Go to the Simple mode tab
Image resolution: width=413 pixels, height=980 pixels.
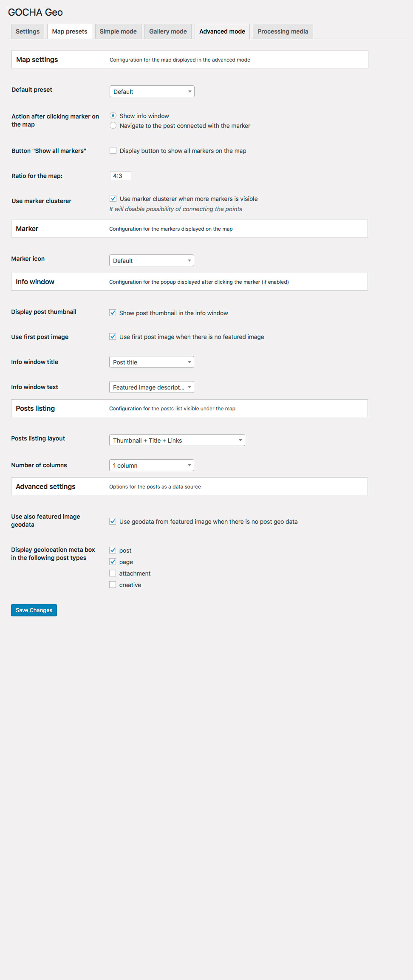(118, 31)
